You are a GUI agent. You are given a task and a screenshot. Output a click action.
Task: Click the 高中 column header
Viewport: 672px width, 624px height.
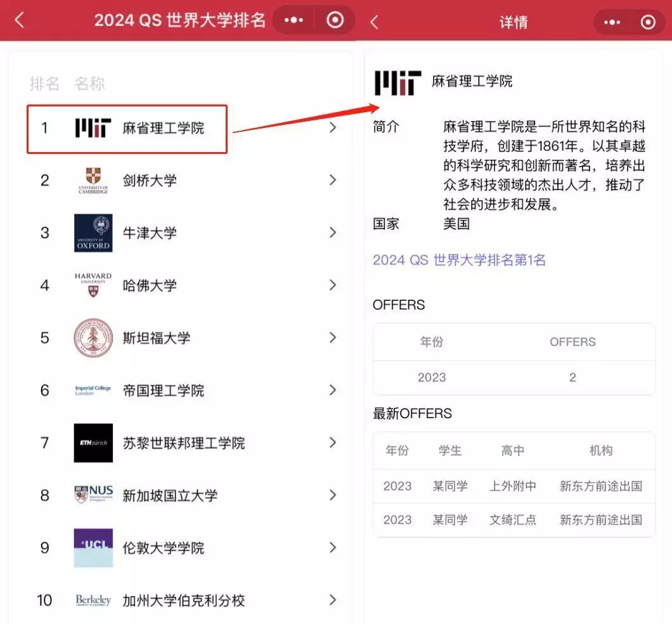coord(513,450)
